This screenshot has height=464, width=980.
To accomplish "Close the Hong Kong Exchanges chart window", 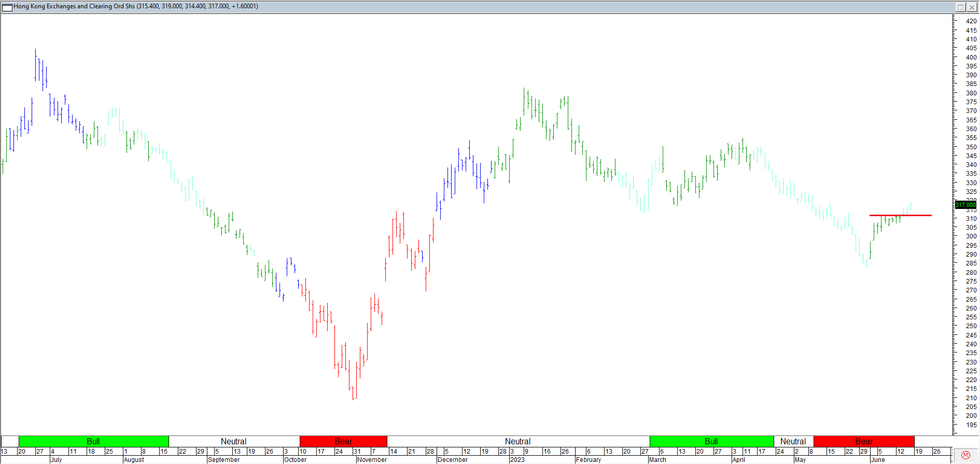I will (971, 7).
